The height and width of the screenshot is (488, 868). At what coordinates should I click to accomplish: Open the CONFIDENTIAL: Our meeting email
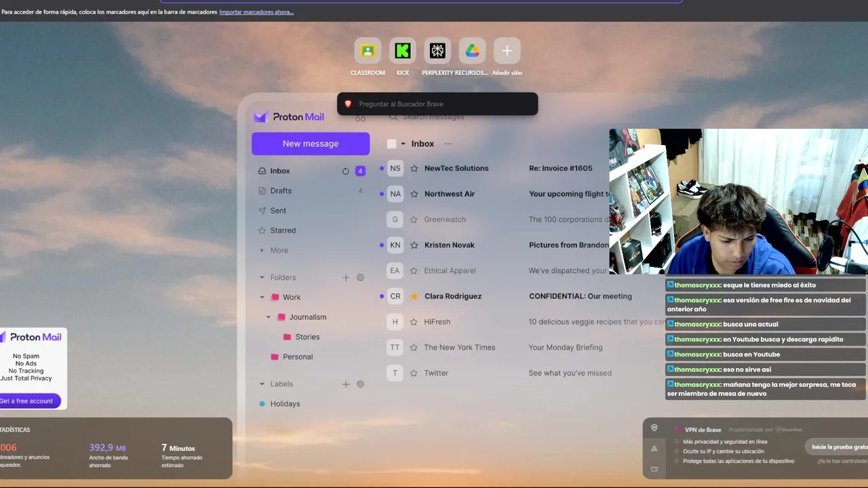(x=580, y=296)
